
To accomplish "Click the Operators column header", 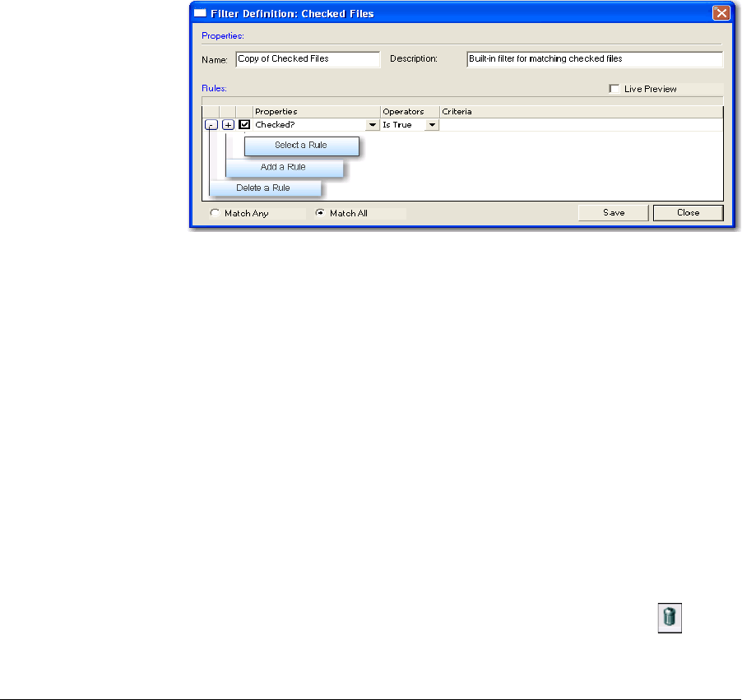I will click(x=410, y=112).
